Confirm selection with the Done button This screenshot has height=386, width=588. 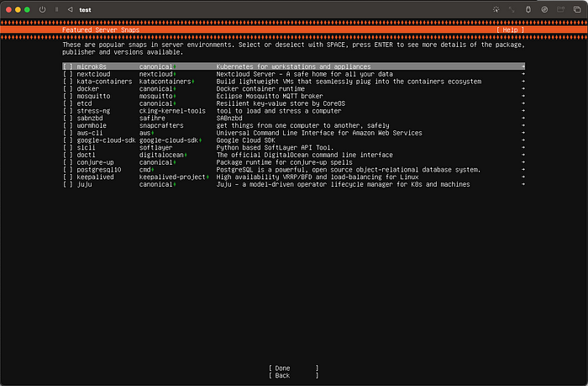[294, 368]
